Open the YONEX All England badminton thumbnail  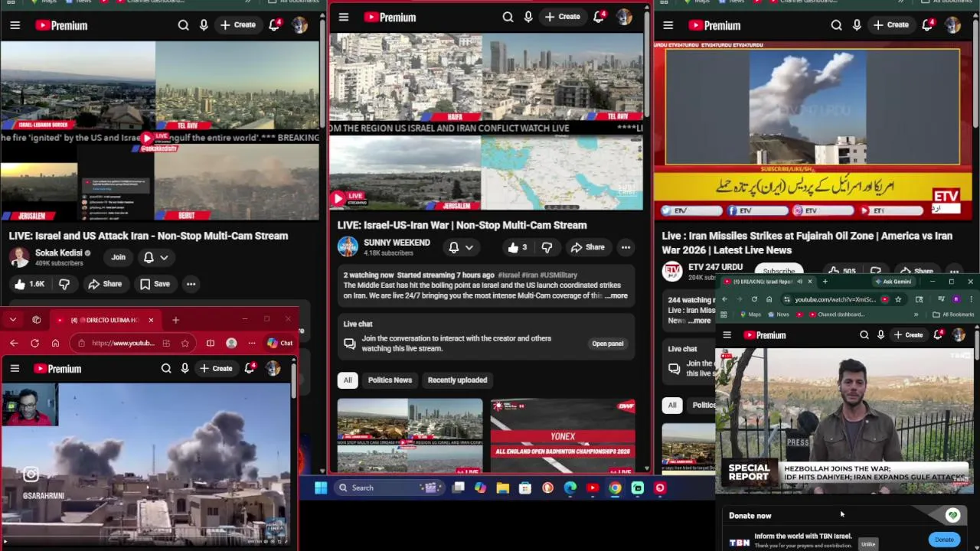click(x=563, y=436)
